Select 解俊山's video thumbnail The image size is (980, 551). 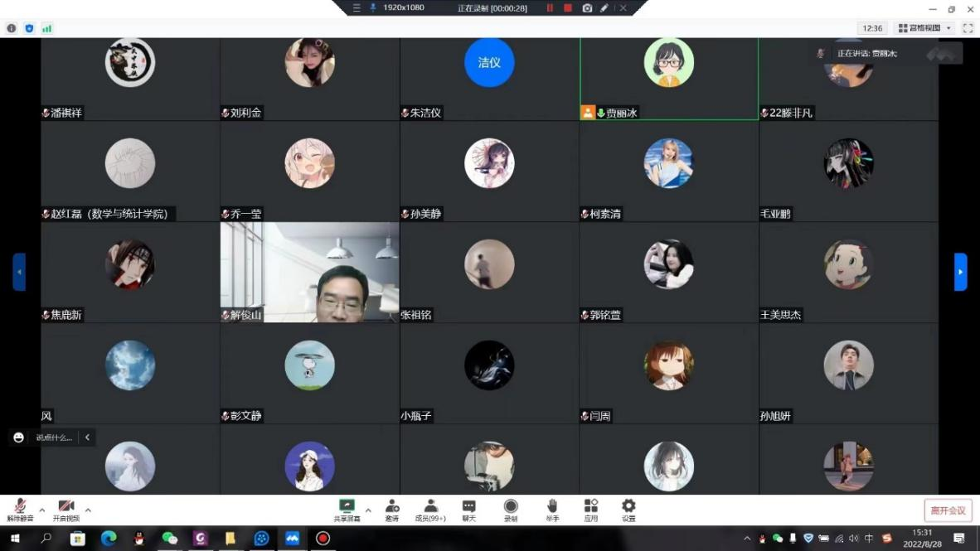309,272
